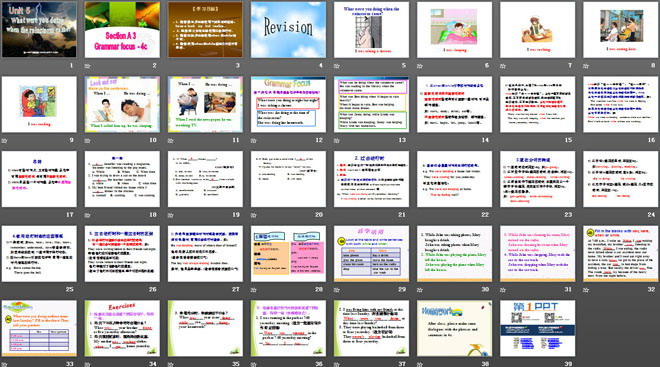Select slide 6 showing the sleeping child
Screen dimensions: 660x367
(455, 29)
